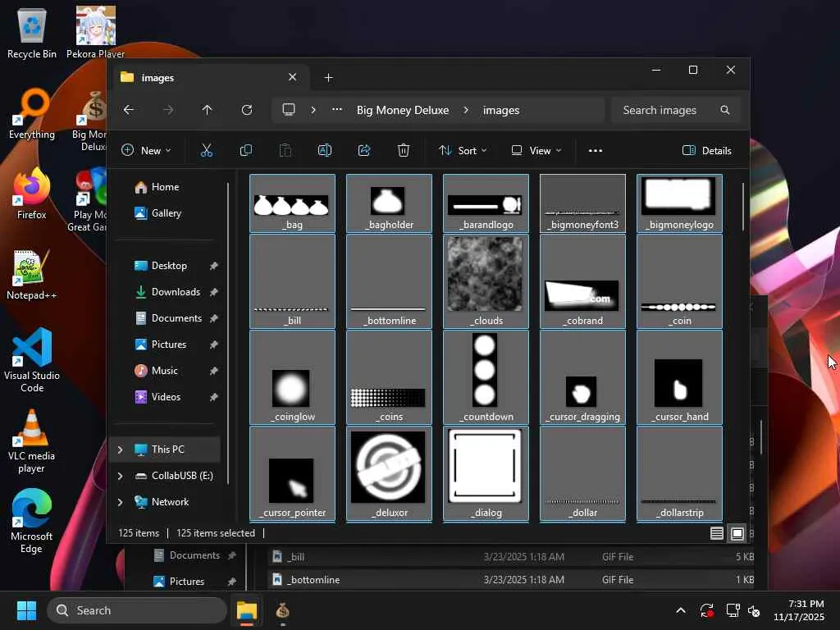Open the See more options menu

[596, 150]
